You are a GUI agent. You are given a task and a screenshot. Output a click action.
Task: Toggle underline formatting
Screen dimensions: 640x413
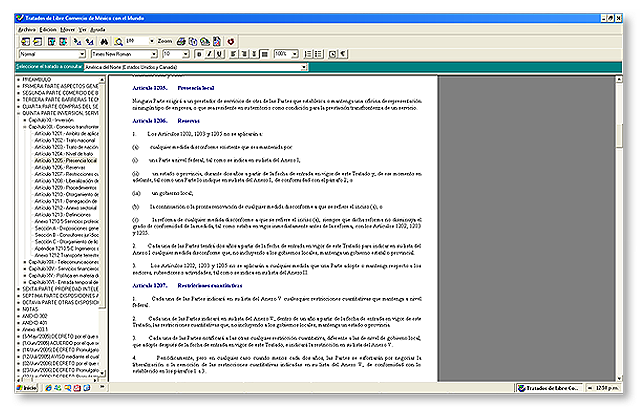click(220, 54)
